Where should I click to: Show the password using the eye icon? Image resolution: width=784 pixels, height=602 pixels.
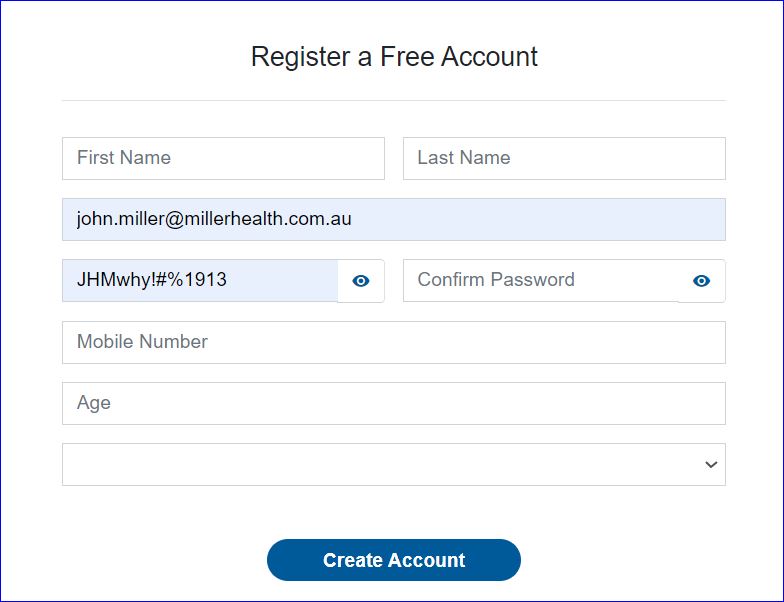pyautogui.click(x=361, y=281)
